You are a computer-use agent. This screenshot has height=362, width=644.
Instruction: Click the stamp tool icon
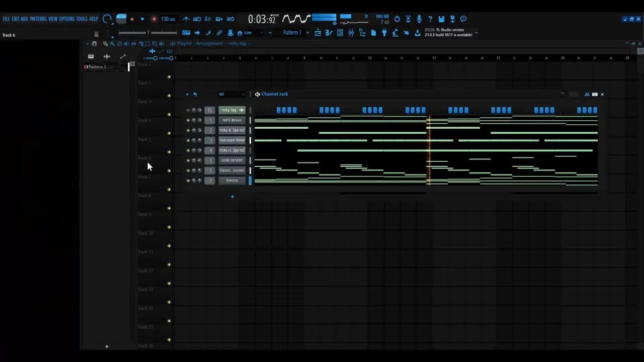click(230, 33)
